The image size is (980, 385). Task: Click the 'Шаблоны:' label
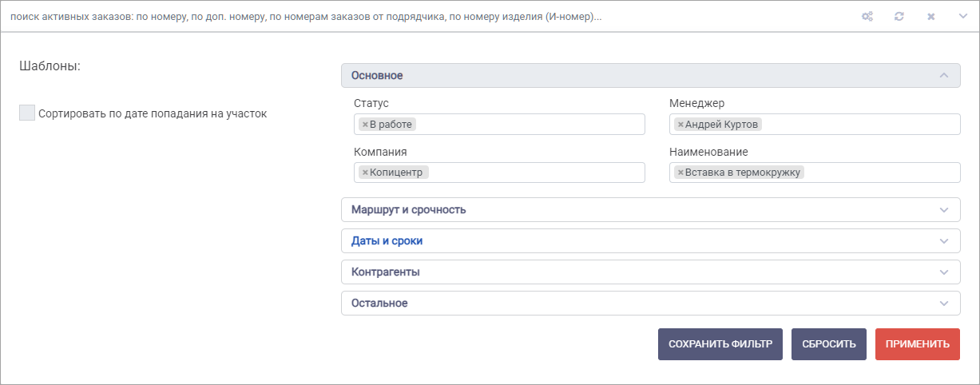pos(50,66)
